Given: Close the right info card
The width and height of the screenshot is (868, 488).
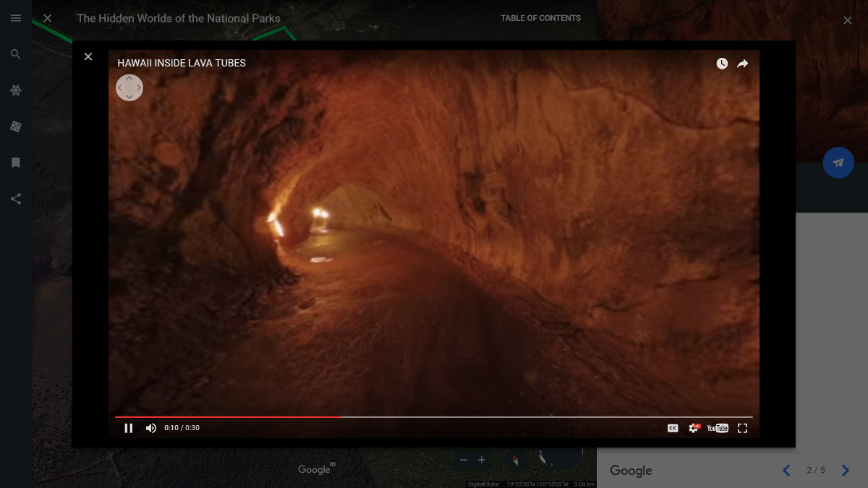Looking at the screenshot, I should (x=848, y=20).
